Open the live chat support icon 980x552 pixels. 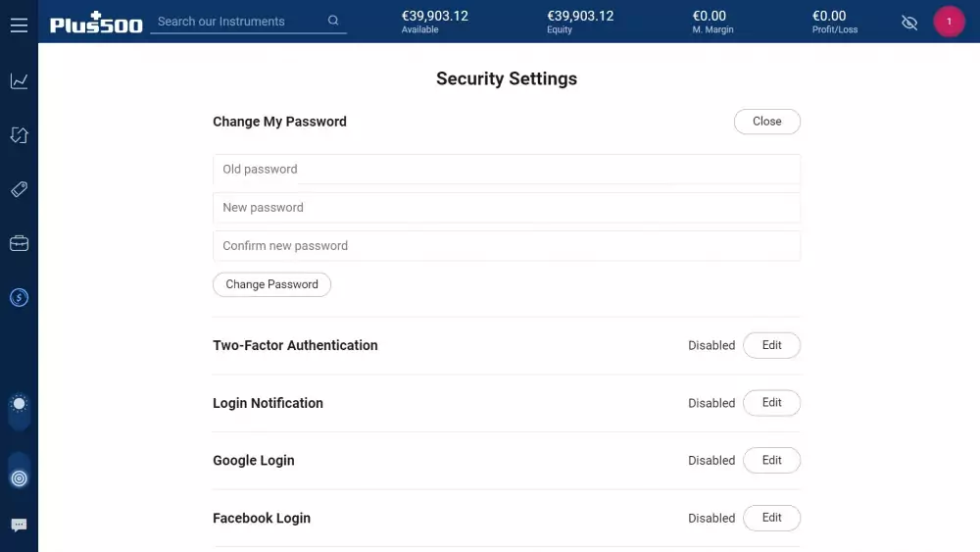[19, 525]
